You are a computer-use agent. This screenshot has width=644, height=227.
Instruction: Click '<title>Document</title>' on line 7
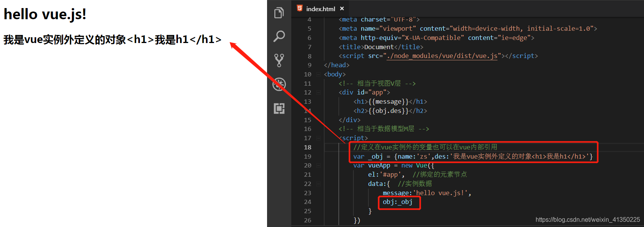[381, 47]
